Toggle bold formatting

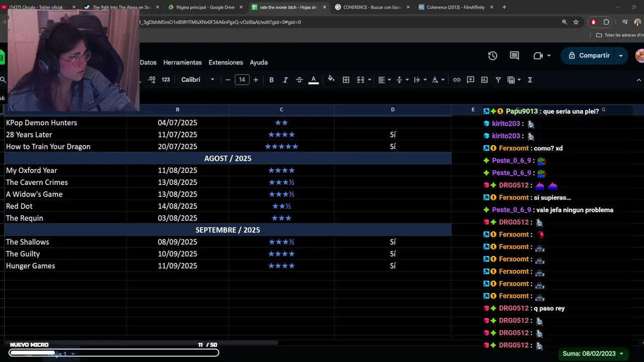(271, 79)
